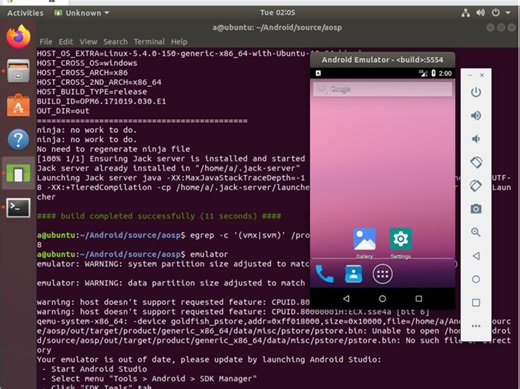Close the emulator side toolbar with X

click(x=482, y=75)
